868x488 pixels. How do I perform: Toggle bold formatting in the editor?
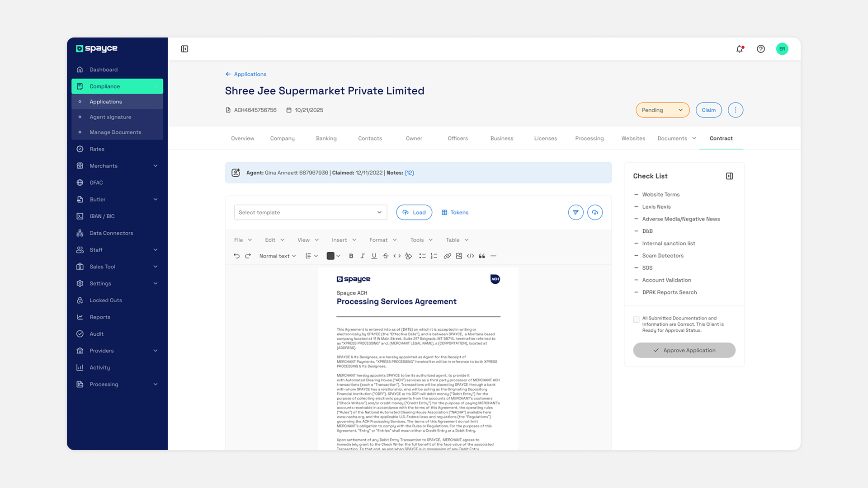coord(351,256)
